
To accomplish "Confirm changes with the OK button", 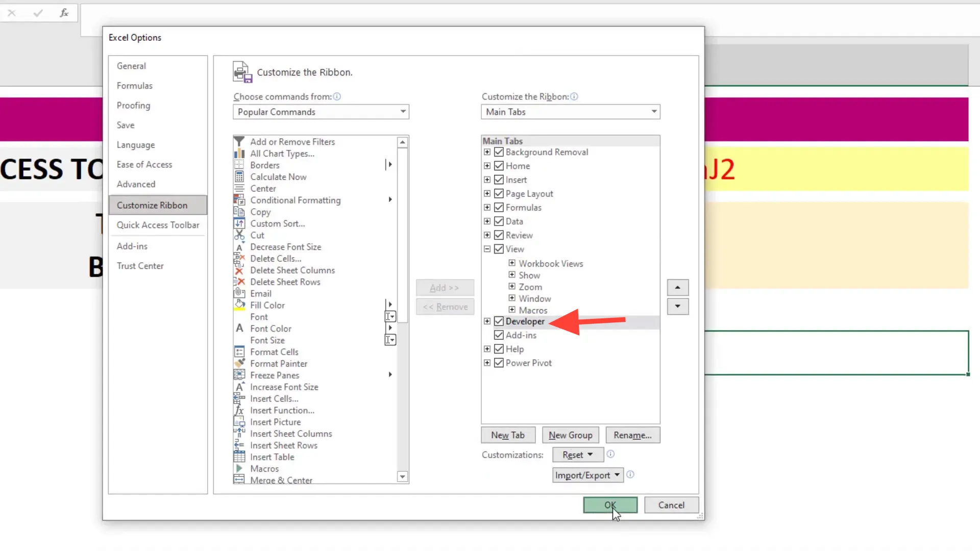I will (x=610, y=505).
